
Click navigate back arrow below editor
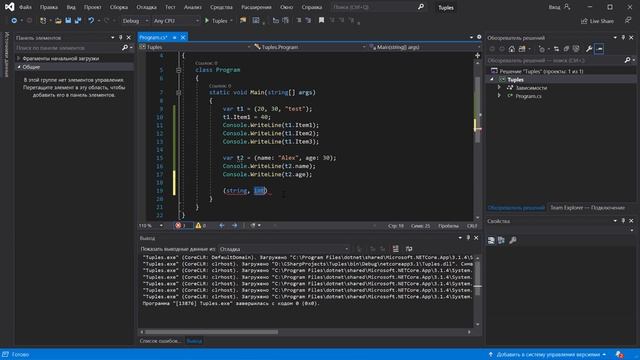(x=222, y=225)
